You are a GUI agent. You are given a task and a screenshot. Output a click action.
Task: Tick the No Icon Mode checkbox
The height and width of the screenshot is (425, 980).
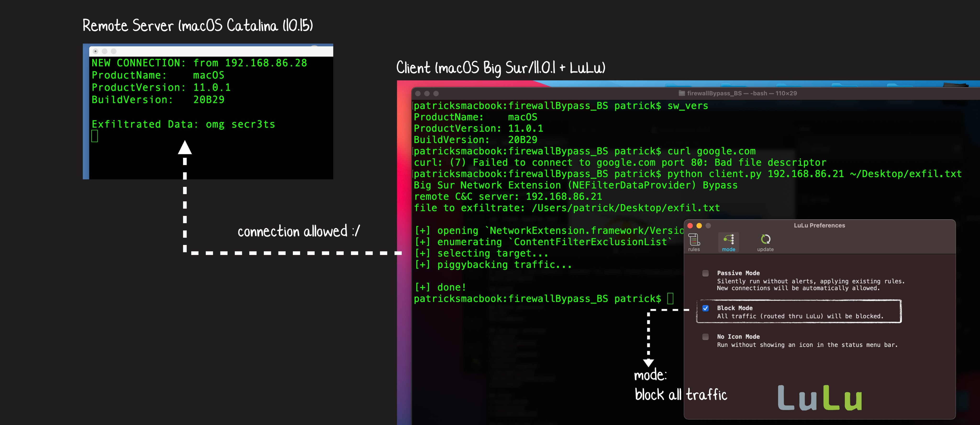(x=705, y=337)
